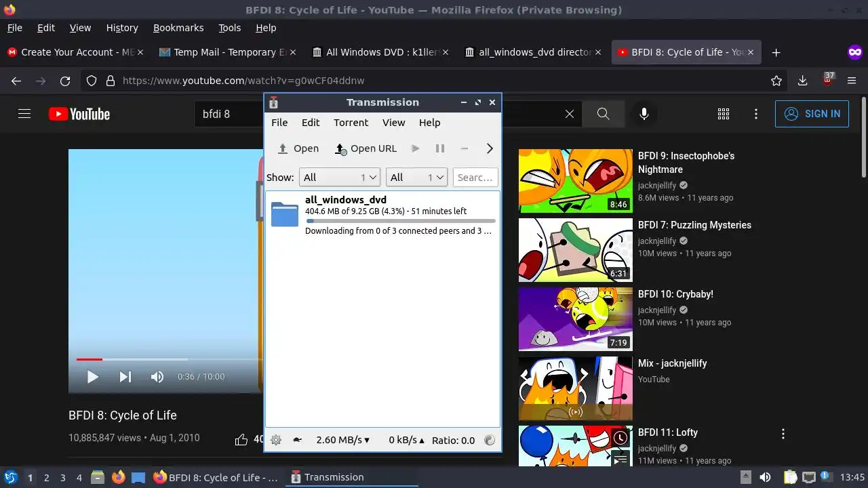Click the SIGN IN button
This screenshot has width=868, height=488.
coord(812,114)
